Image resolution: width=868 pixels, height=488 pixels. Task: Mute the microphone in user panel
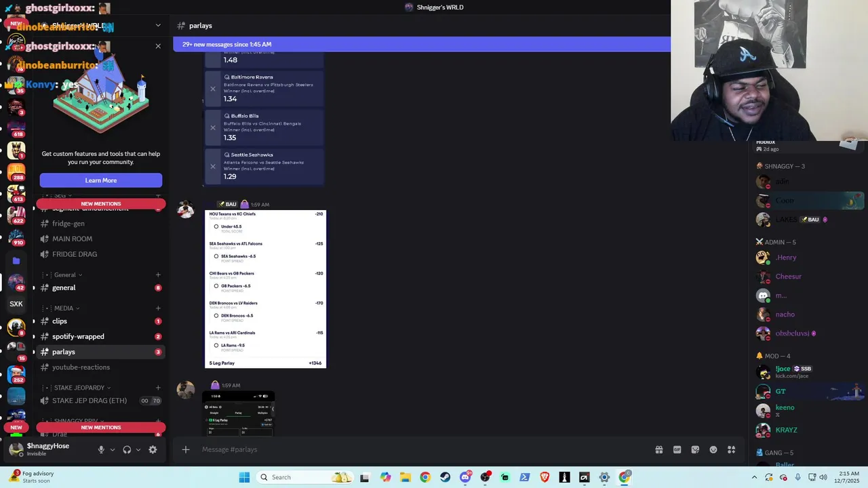point(101,449)
